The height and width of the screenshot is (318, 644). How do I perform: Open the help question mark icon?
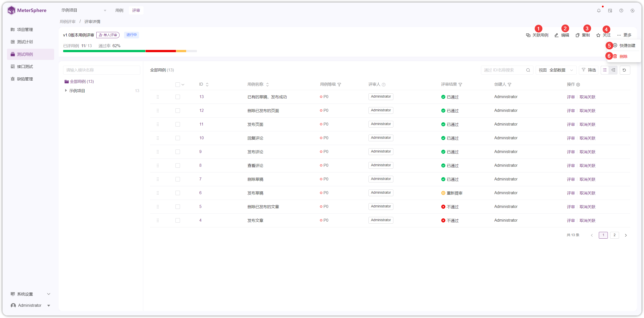(x=621, y=10)
